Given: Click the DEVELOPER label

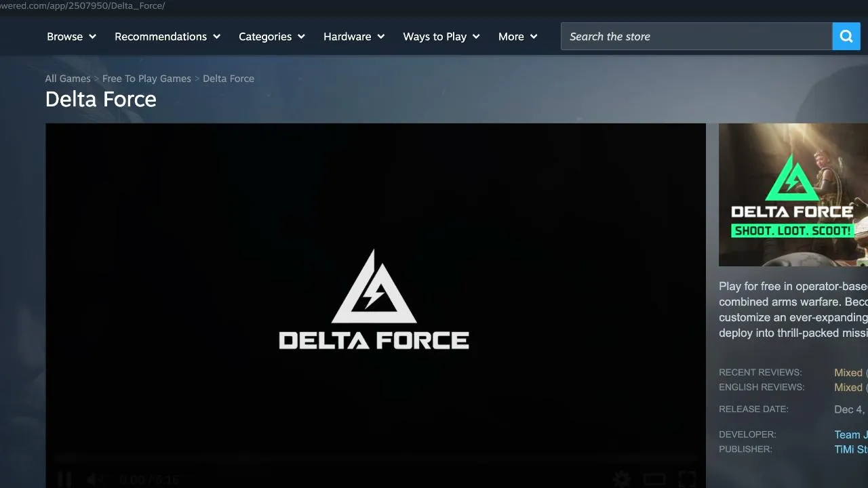Looking at the screenshot, I should click(747, 434).
